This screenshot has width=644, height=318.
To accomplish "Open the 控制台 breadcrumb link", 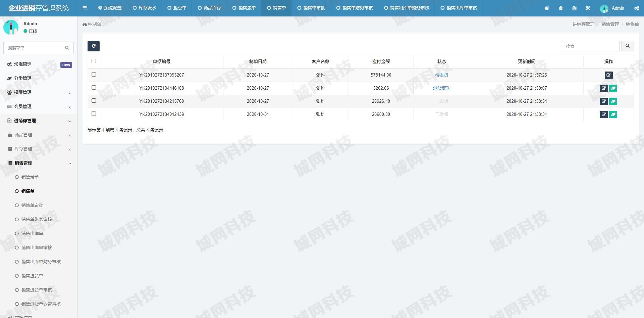I will pyautogui.click(x=92, y=25).
